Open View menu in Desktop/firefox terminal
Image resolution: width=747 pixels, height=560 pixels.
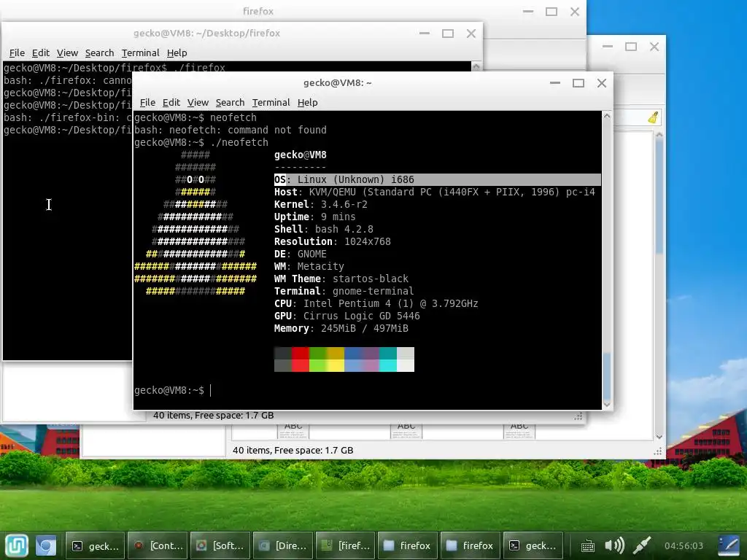click(67, 52)
